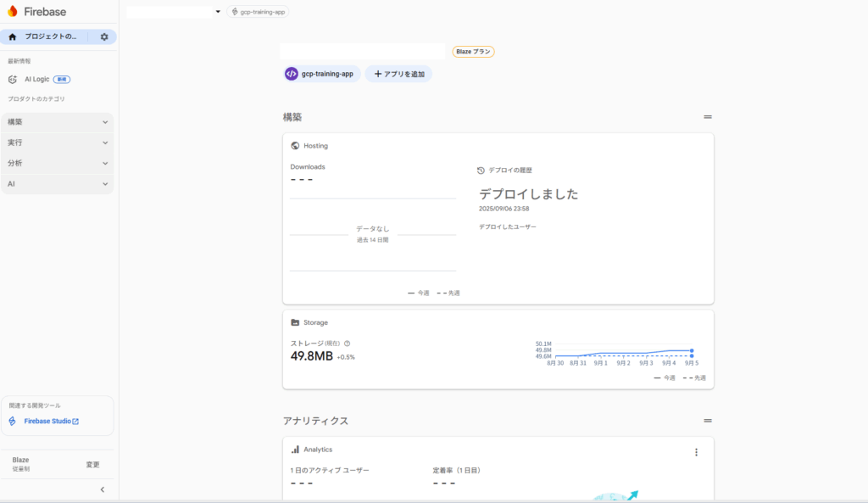This screenshot has height=503, width=868.
Task: Expand the 分析 category in sidebar
Action: (58, 163)
